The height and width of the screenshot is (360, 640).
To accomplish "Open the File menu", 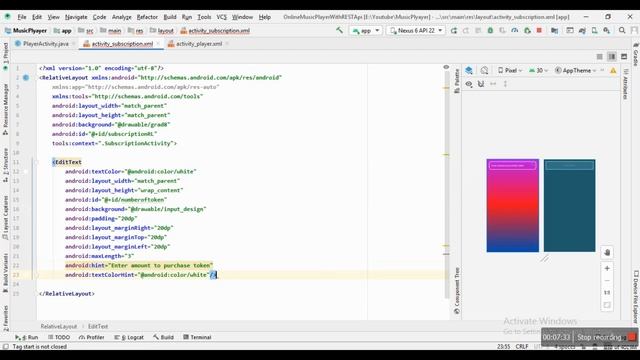I will tap(22, 17).
